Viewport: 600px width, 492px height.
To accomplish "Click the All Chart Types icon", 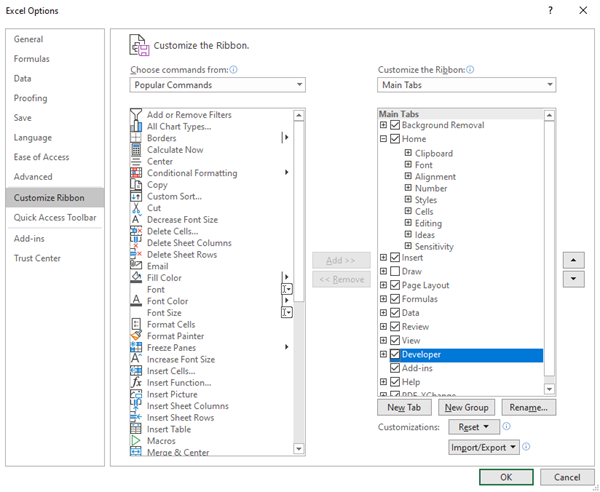I will (136, 126).
